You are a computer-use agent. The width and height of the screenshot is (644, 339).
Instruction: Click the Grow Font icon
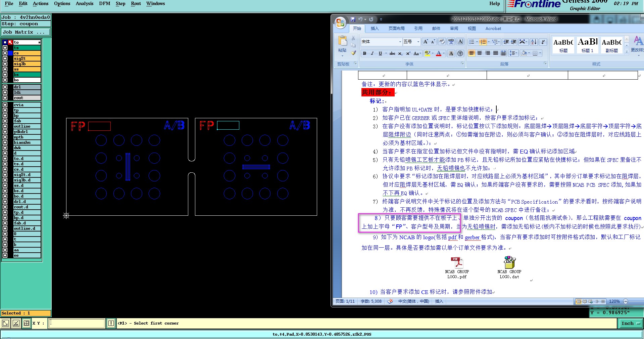coord(426,42)
